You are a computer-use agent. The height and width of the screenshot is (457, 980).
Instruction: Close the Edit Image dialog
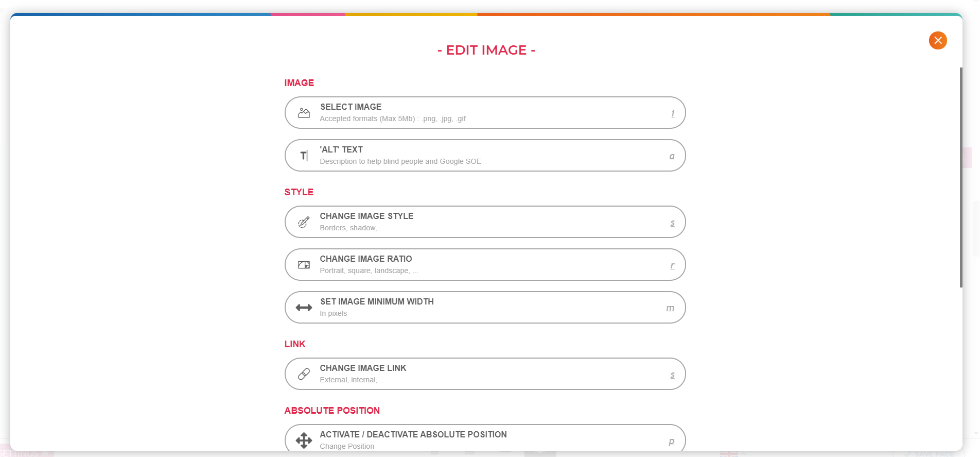pos(938,40)
